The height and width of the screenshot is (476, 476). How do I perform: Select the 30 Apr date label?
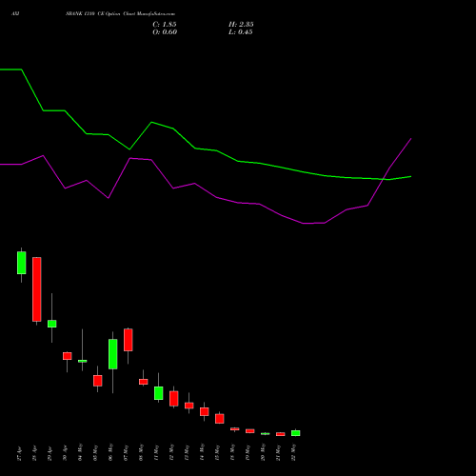point(65,454)
